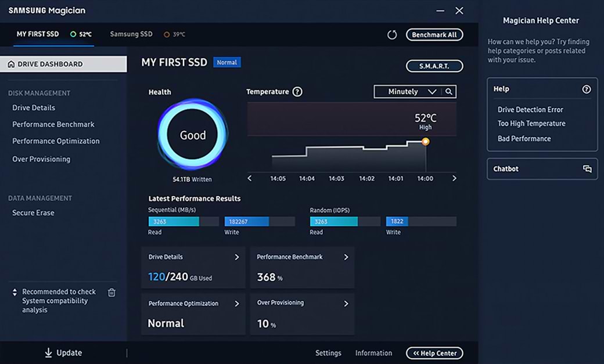
Task: Click the 14:05 time label on chart
Action: pos(278,178)
